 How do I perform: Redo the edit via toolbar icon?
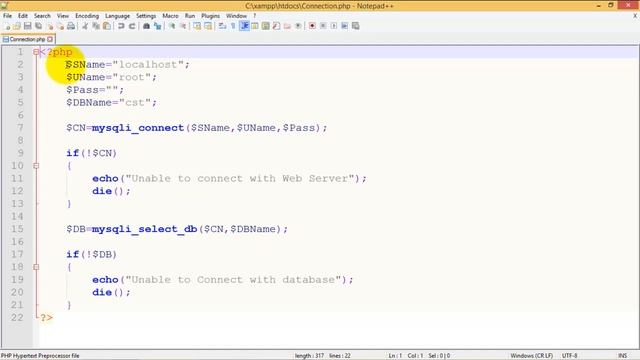(x=132, y=26)
